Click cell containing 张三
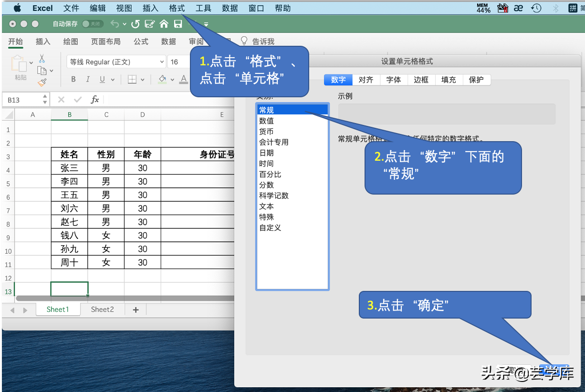The width and height of the screenshot is (585, 392). (70, 168)
